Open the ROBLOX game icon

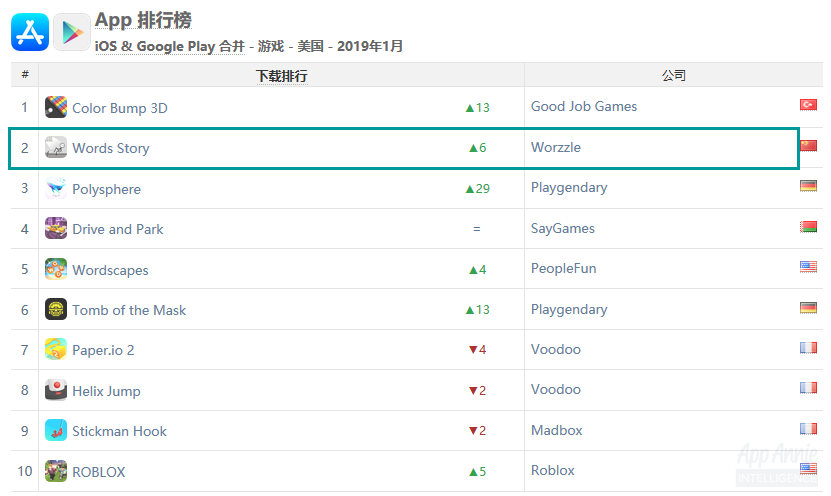[56, 471]
